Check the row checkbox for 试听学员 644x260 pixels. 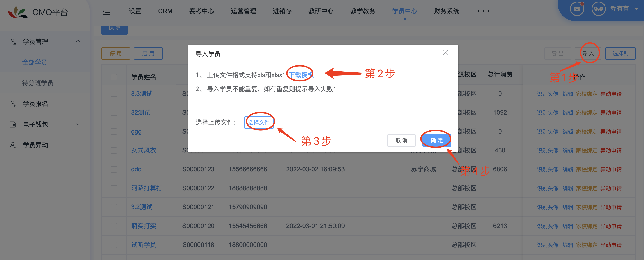114,245
